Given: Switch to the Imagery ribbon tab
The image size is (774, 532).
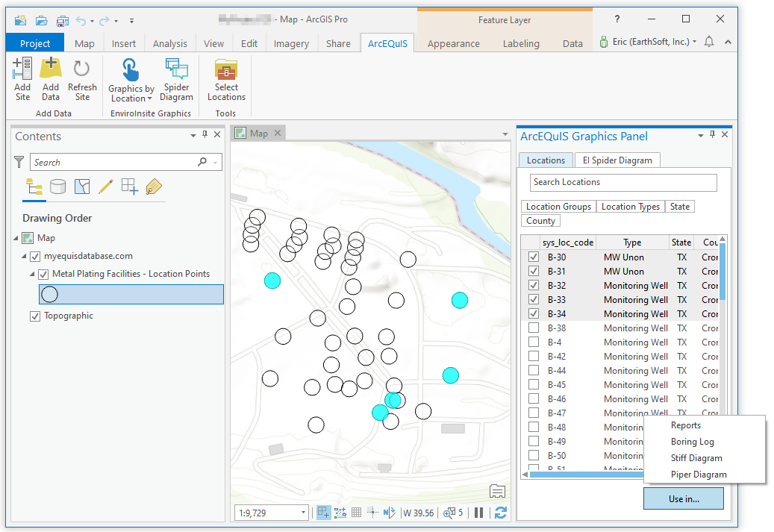Looking at the screenshot, I should (291, 43).
